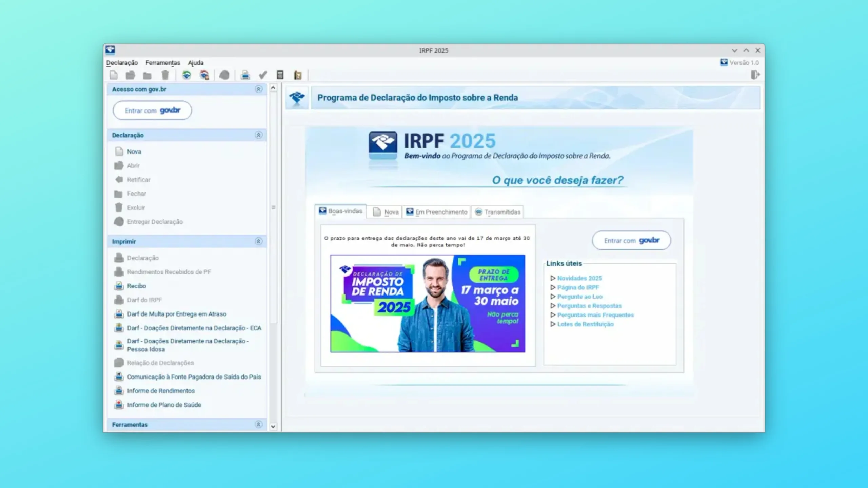Click the exit door icon at toolbar right
Viewport: 868px width, 488px height.
point(755,75)
